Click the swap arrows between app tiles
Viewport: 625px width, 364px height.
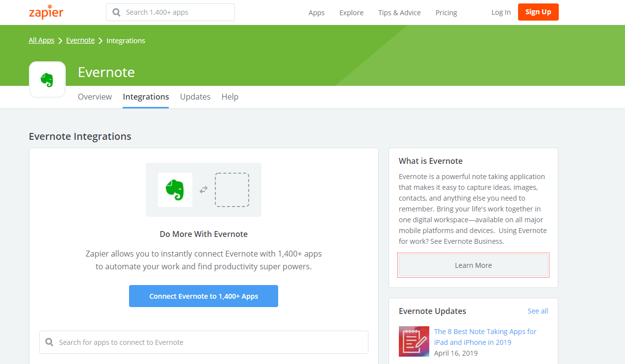204,190
